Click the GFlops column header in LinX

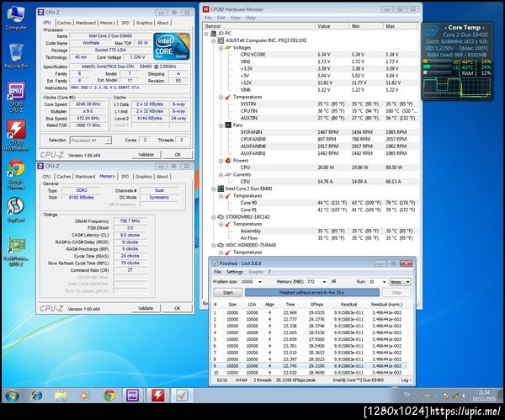click(x=317, y=305)
